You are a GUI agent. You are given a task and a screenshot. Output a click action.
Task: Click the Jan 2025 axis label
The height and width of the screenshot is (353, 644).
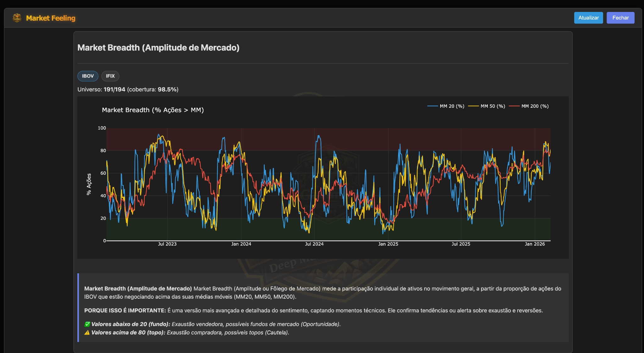(x=389, y=244)
